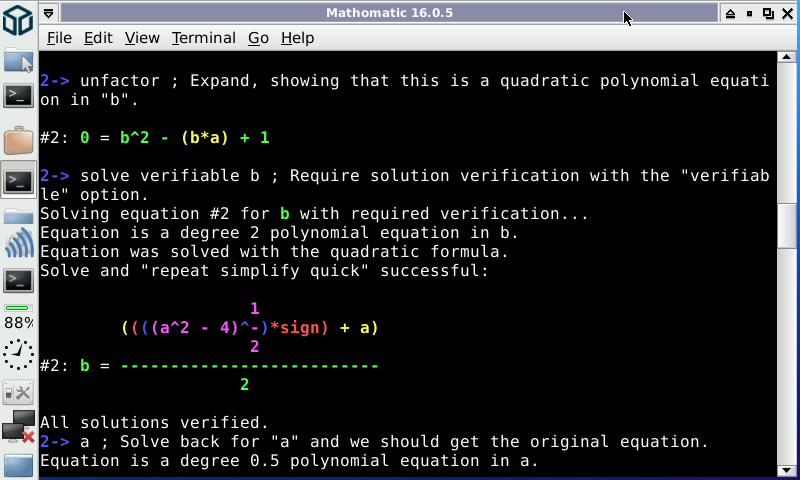Select the highlighted active terminal task button
800x480 pixels.
pos(18,180)
